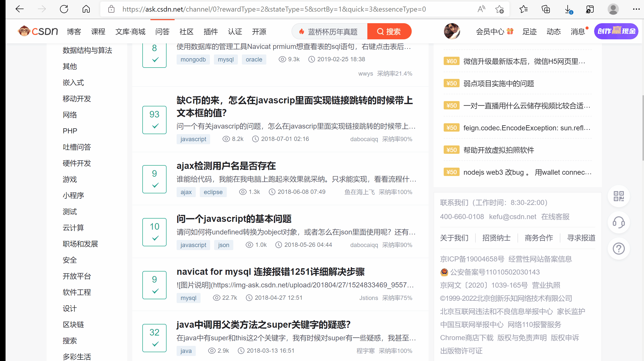The image size is (644, 361).
Task: Click the browser back arrow
Action: tap(19, 9)
